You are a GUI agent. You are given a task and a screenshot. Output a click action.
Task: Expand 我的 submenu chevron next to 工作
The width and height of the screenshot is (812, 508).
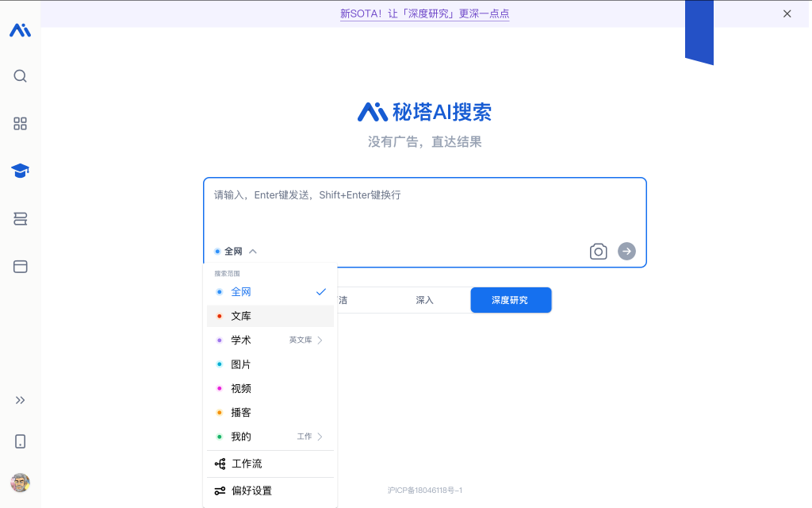[x=320, y=437]
